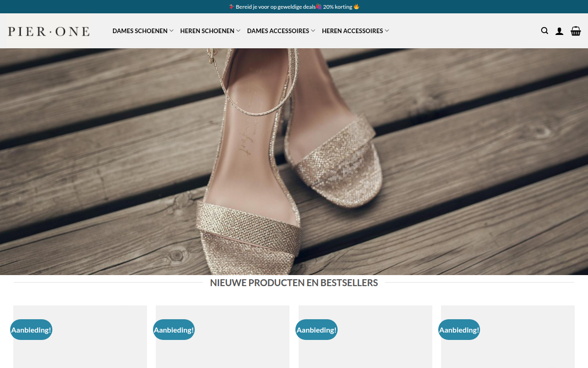The width and height of the screenshot is (588, 368).
Task: Expand chevron next to Dames Schoenen
Action: [x=171, y=31]
